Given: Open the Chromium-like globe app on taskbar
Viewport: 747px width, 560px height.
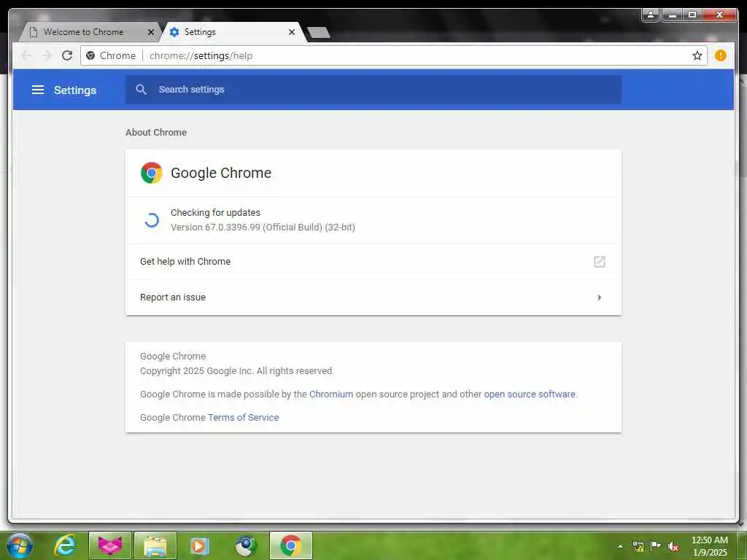Looking at the screenshot, I should [246, 545].
